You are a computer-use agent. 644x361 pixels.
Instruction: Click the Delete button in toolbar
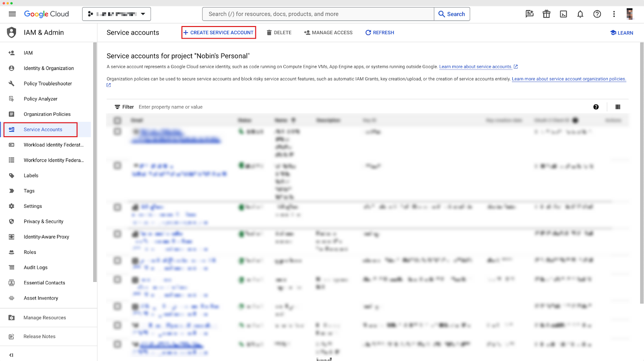coord(279,33)
